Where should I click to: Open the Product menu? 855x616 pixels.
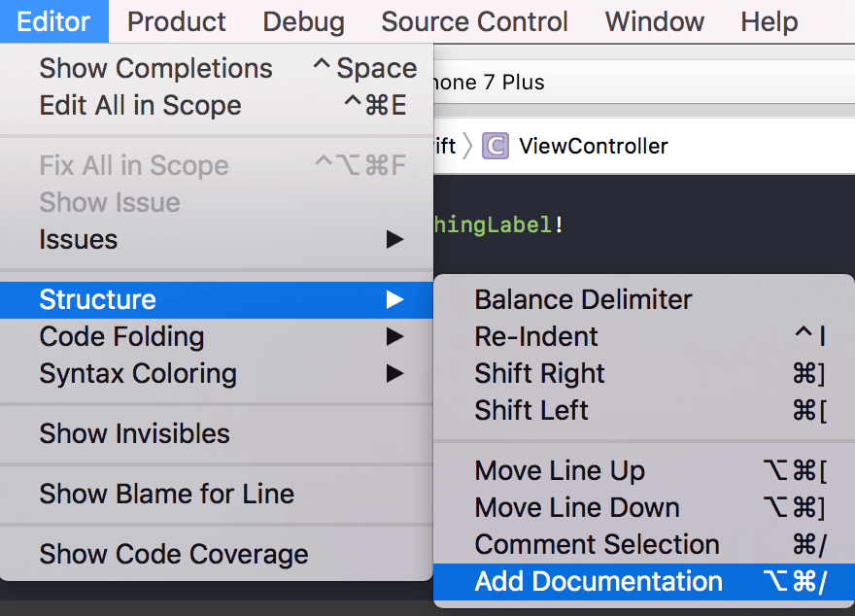pos(177,21)
